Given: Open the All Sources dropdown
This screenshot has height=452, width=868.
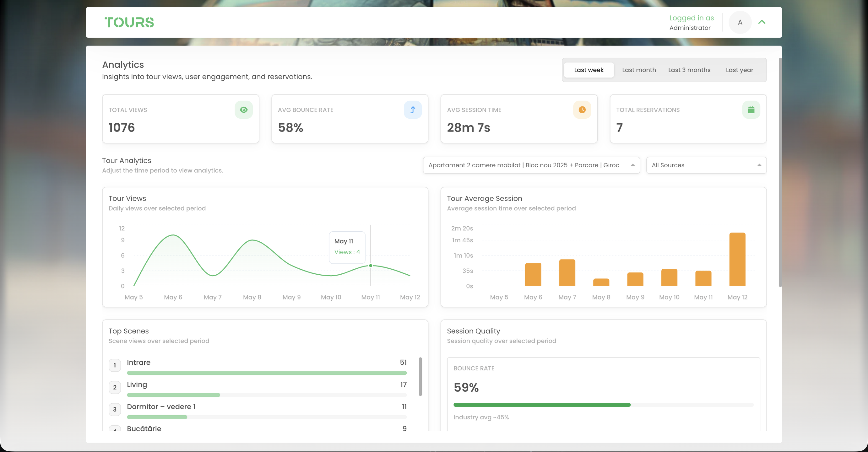Looking at the screenshot, I should click(x=706, y=165).
